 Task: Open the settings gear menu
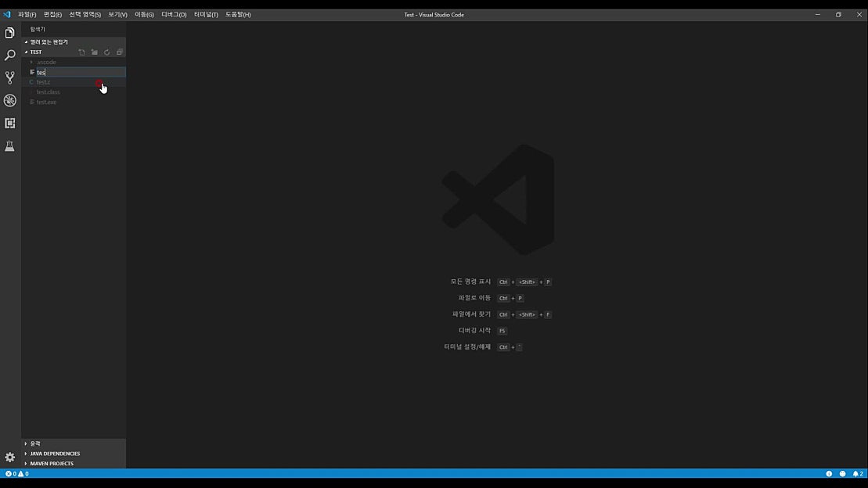pos(9,457)
